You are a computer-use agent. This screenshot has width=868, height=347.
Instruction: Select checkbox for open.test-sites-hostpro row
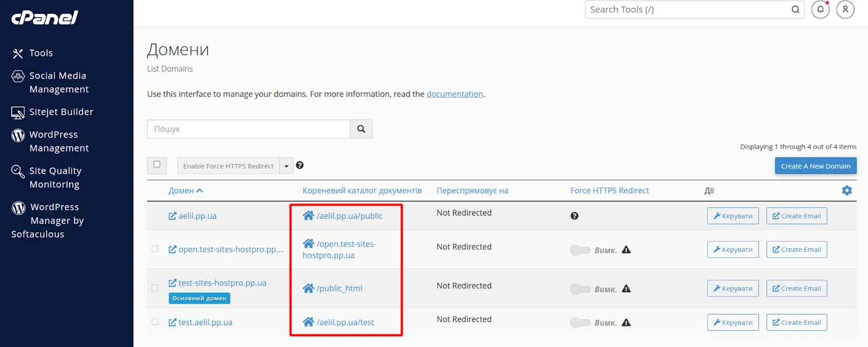[x=155, y=249]
